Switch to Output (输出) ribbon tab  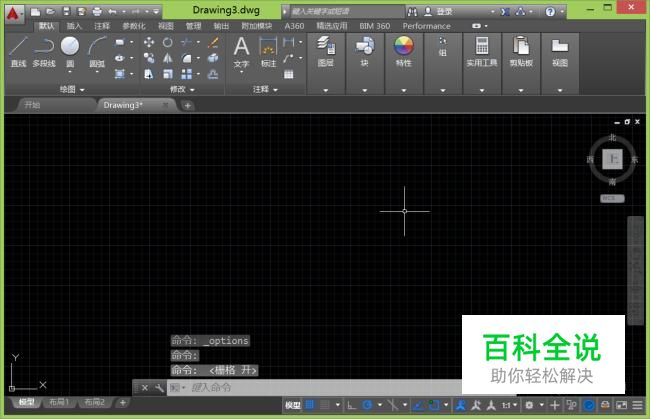tap(221, 26)
